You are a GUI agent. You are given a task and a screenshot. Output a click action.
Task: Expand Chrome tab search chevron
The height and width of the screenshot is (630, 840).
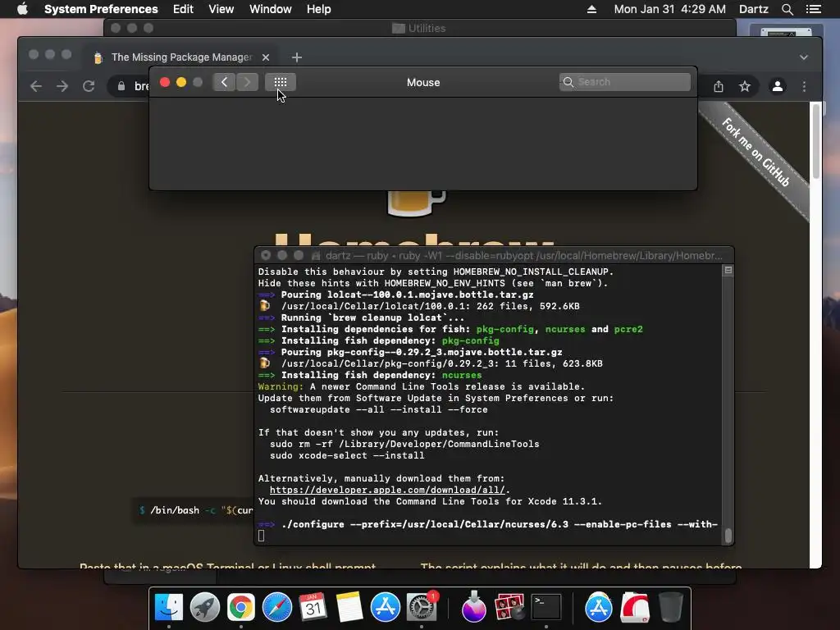tap(804, 57)
